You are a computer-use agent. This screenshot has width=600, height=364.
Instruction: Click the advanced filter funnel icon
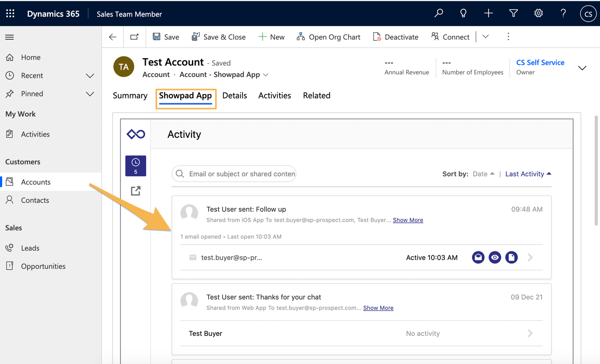pos(513,14)
